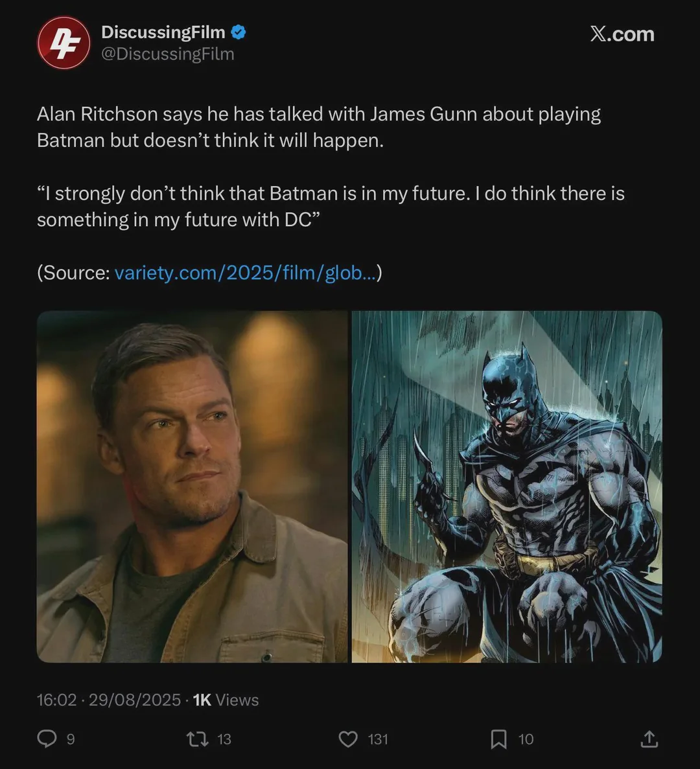The height and width of the screenshot is (769, 700).
Task: Click the 16:02 · 29/08/2025 timestamp
Action: (x=108, y=700)
